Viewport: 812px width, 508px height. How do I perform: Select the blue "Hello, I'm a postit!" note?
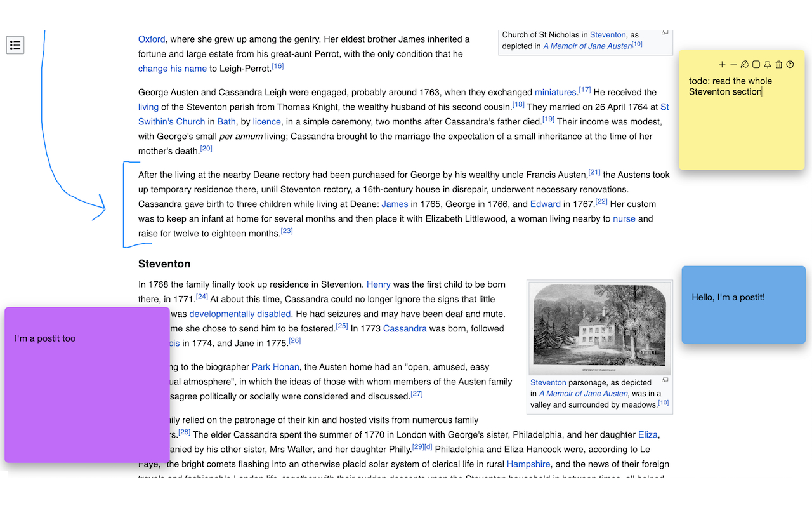(x=743, y=305)
